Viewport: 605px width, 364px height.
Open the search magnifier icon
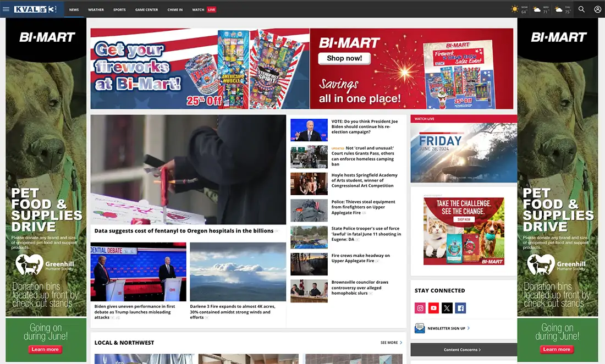point(581,9)
